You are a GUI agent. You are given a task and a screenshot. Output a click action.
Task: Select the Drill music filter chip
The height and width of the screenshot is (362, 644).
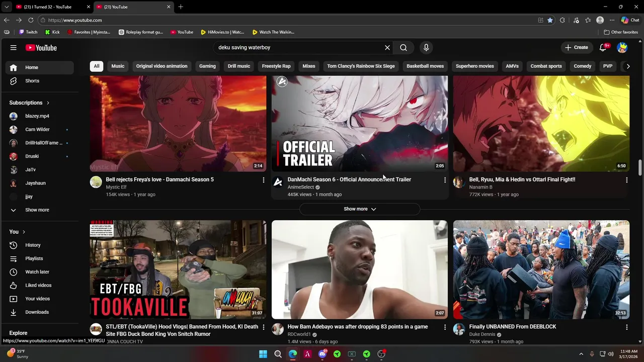(239, 66)
